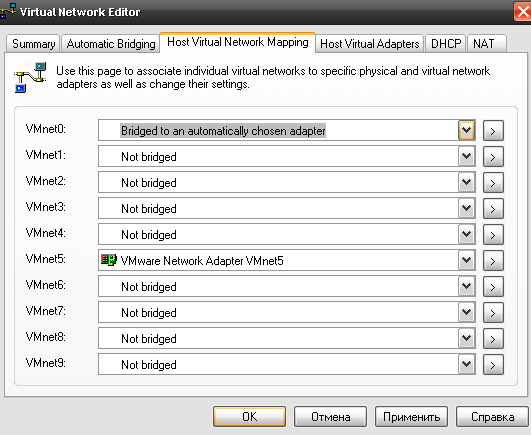Click the VMnet8 '>' options button
This screenshot has height=435, width=531.
click(x=493, y=339)
